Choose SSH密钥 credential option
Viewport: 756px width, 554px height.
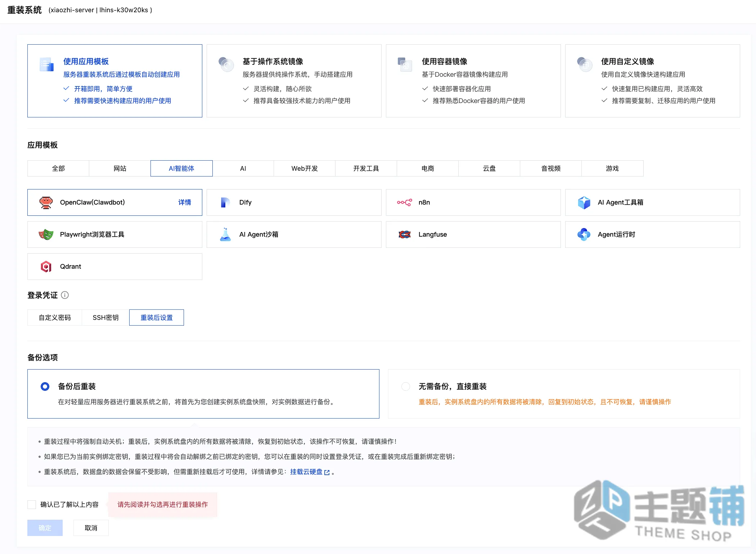click(x=105, y=318)
